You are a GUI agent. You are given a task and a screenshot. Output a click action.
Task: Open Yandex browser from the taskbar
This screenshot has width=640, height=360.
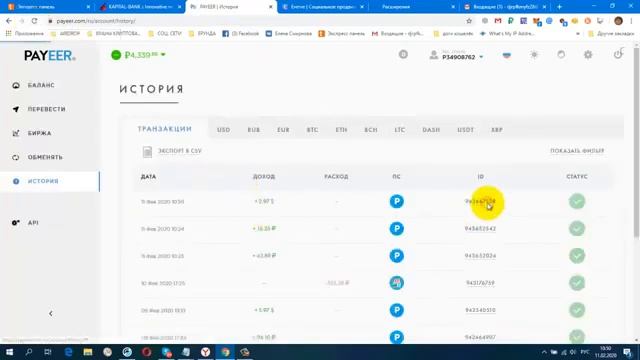(205, 352)
